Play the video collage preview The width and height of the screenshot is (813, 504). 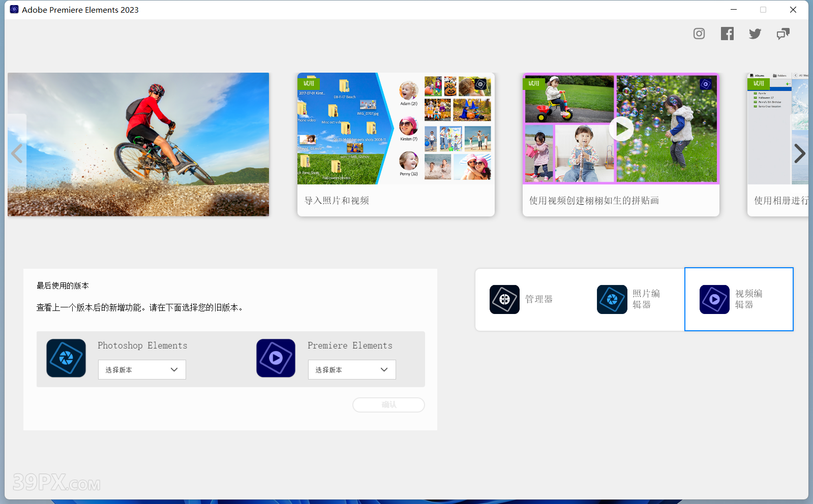click(621, 129)
